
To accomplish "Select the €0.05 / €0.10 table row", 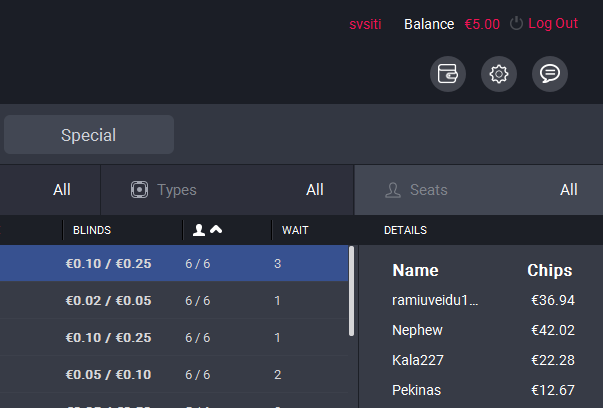I will tap(170, 374).
